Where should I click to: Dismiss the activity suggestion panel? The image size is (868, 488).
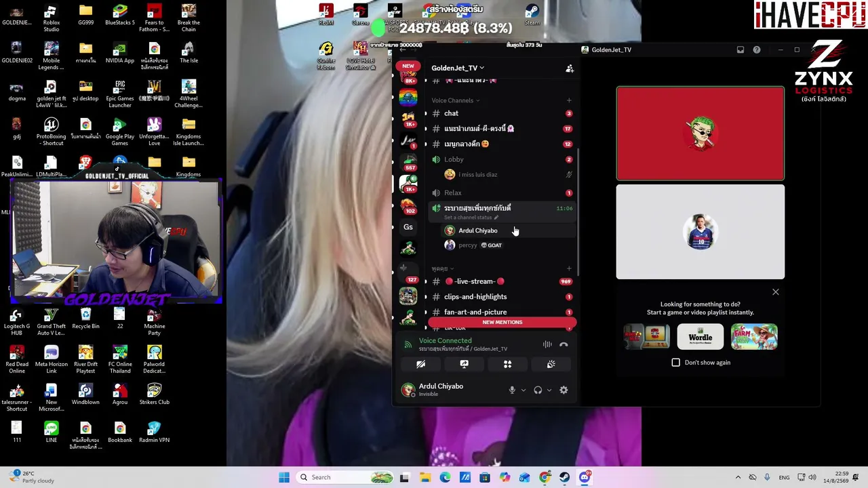tap(776, 292)
